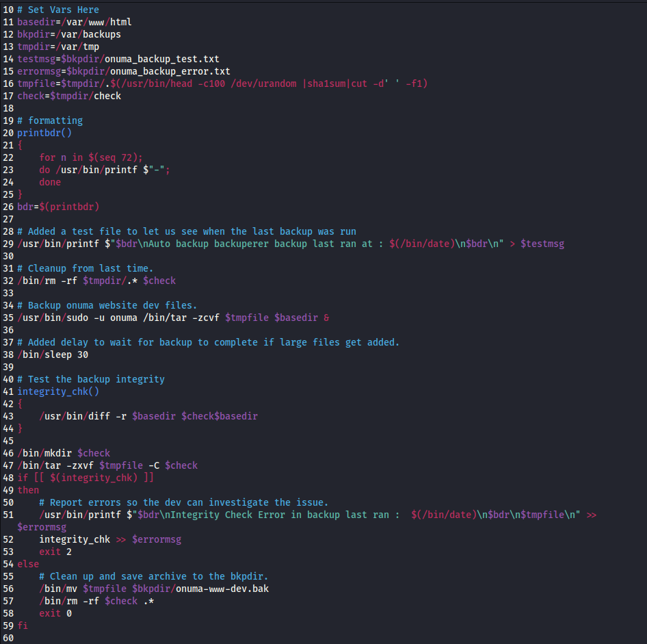Click the line 'tmpdir=/var/tmp'

pyautogui.click(x=58, y=47)
